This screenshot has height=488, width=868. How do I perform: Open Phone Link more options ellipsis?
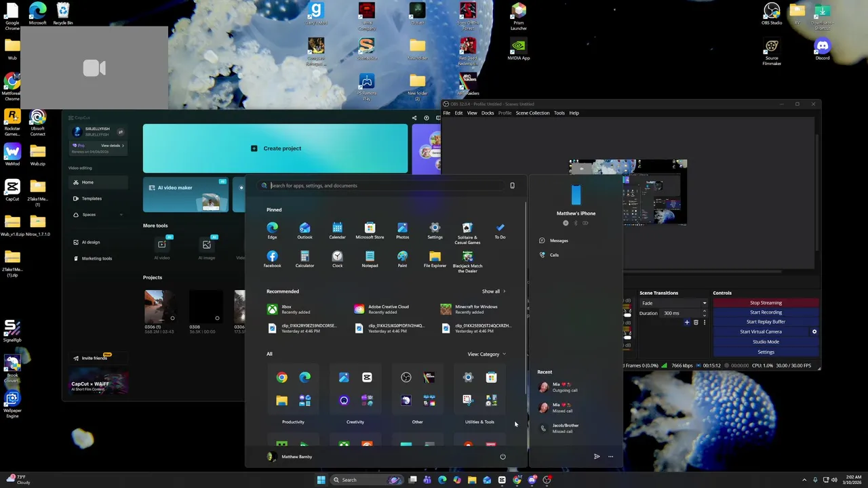click(x=610, y=457)
